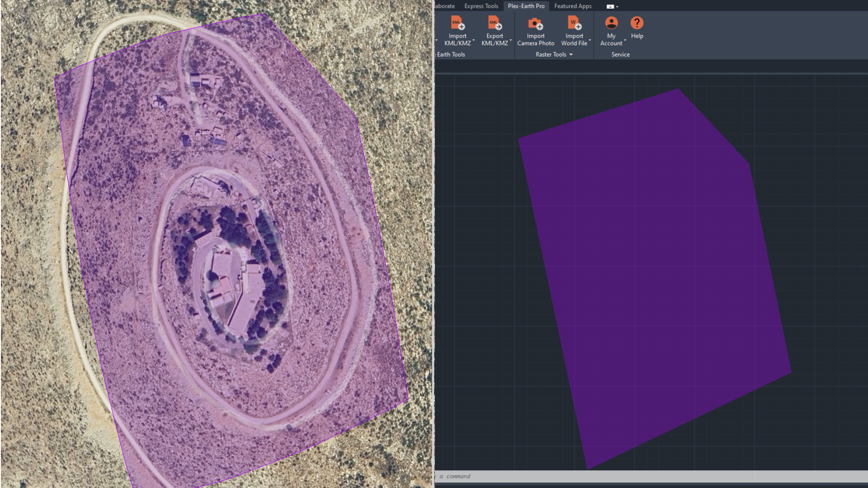The width and height of the screenshot is (868, 488).
Task: Expand the Raster Tools panel dropdown
Action: tap(571, 54)
